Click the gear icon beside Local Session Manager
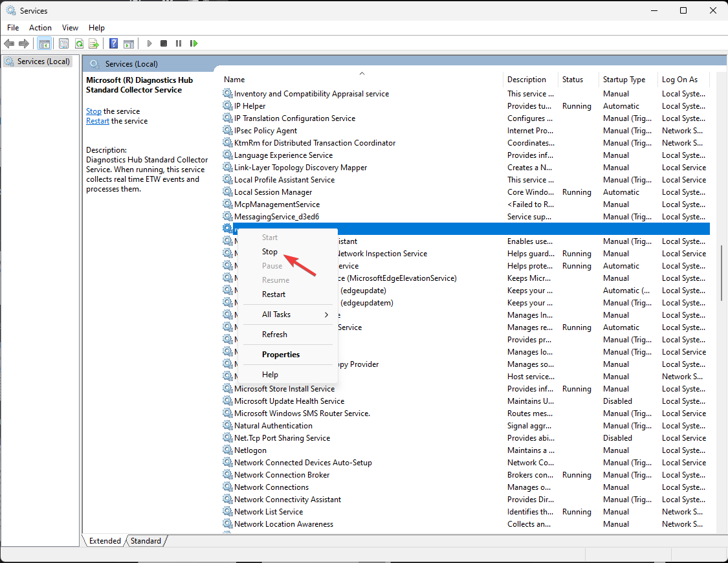Viewport: 728px width, 563px height. (x=228, y=192)
